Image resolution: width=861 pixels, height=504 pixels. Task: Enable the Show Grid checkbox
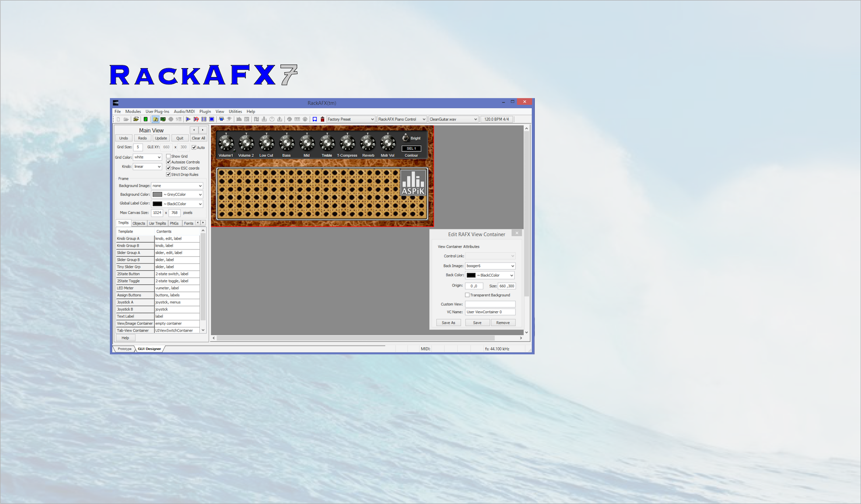(x=169, y=156)
